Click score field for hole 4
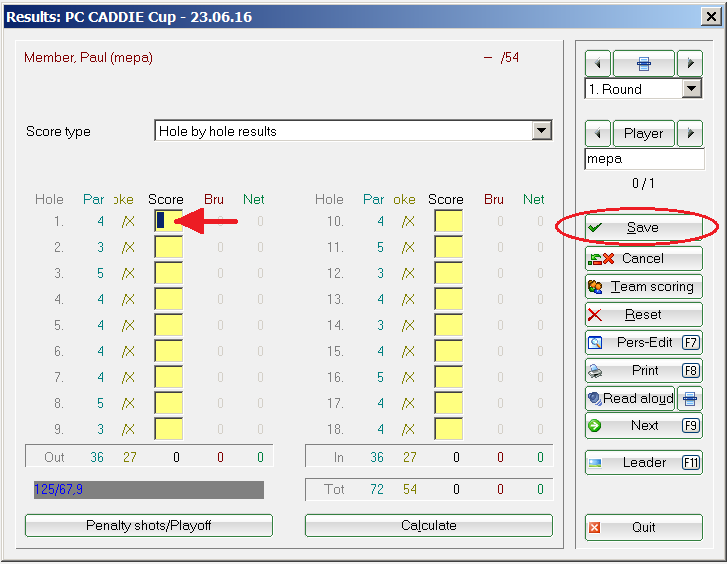 pyautogui.click(x=169, y=299)
